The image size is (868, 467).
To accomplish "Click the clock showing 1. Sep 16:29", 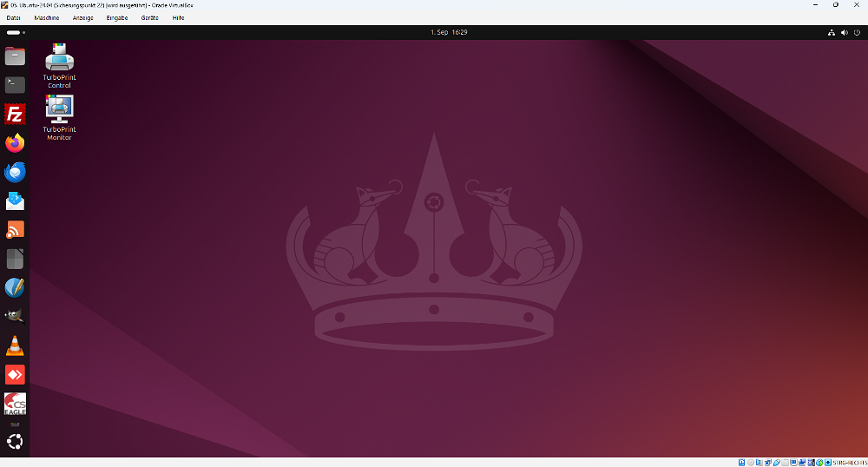I will click(x=449, y=32).
